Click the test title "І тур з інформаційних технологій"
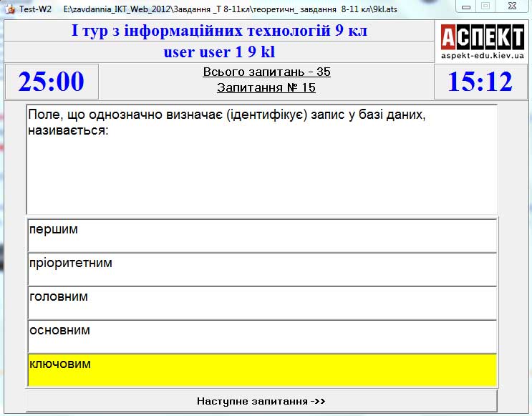Screen dimensions: 532x416 pos(219,32)
